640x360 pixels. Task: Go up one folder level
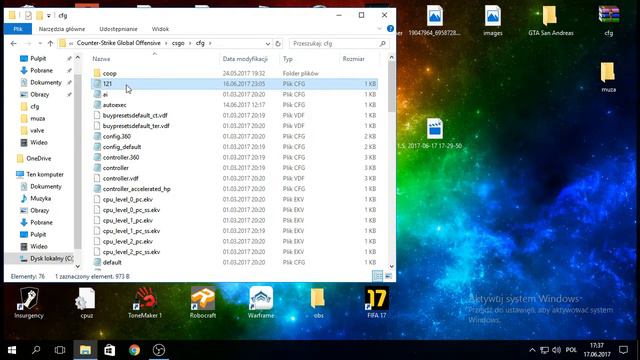[x=50, y=43]
